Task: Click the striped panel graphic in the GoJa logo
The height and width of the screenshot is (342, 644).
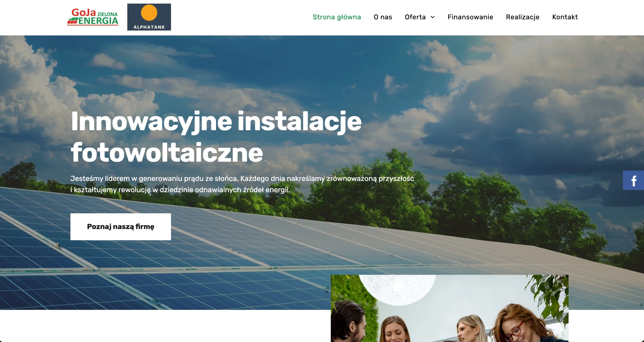Action: 73,21
